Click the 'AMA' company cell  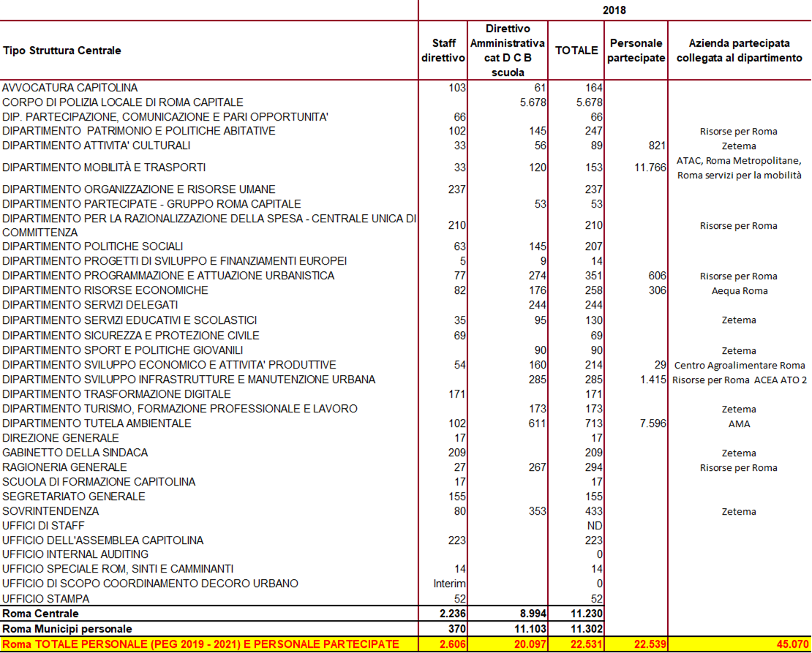point(739,423)
